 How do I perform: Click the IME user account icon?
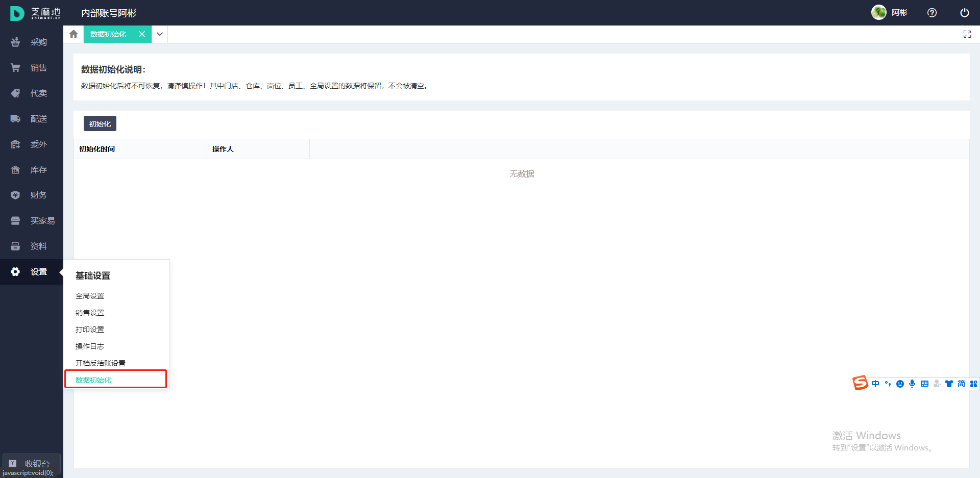937,384
